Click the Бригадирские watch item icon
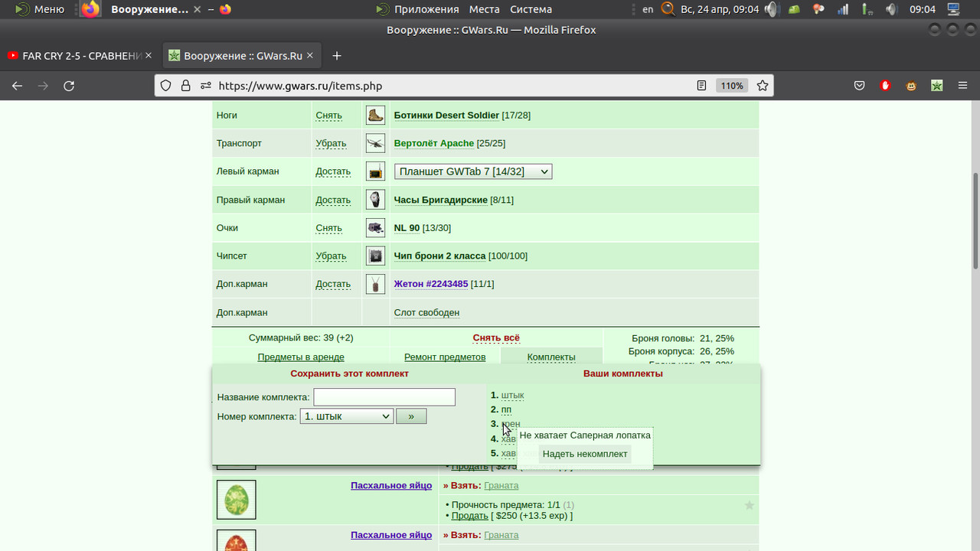Screen dimensions: 980x551 coord(375,200)
